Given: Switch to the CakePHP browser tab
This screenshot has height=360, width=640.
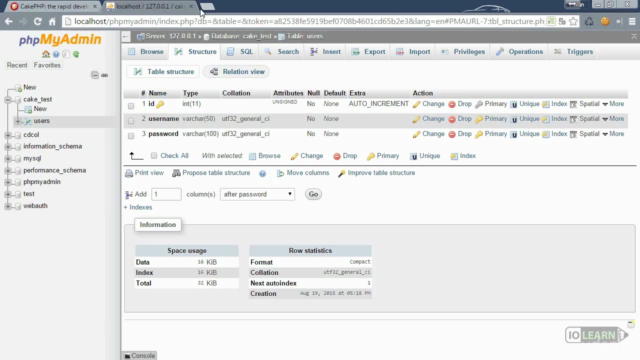Looking at the screenshot, I should [x=53, y=7].
